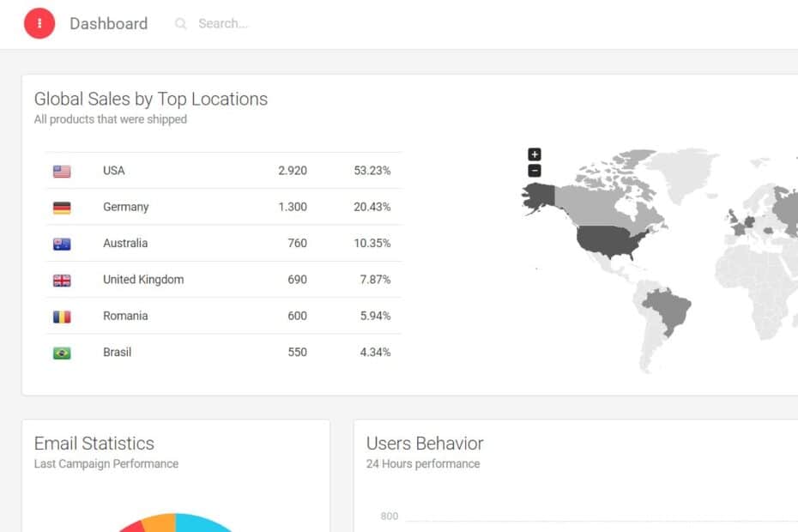Click the 10.35% percentage

pos(372,244)
